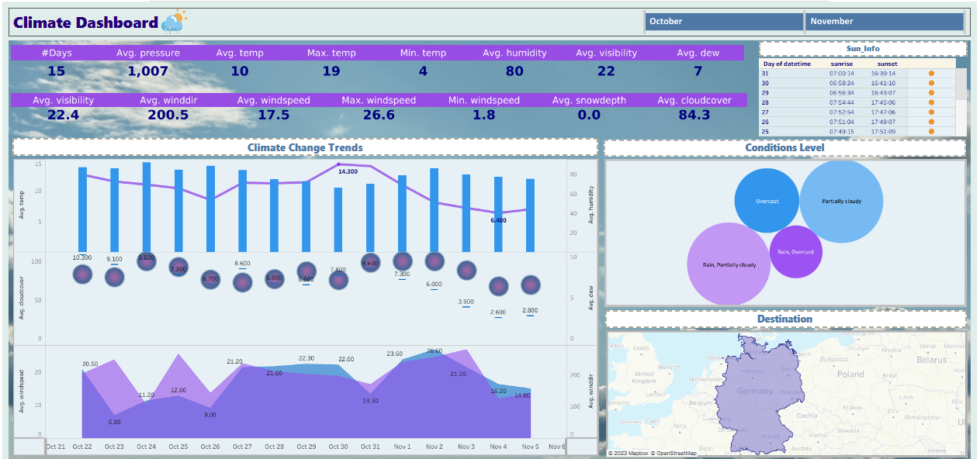Click the Rain, Overcast bubble

point(795,252)
